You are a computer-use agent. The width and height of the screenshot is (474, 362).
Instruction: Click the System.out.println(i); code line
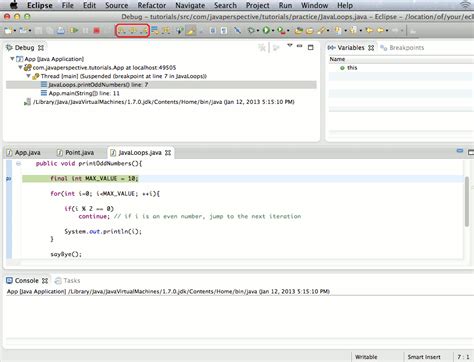[103, 231]
